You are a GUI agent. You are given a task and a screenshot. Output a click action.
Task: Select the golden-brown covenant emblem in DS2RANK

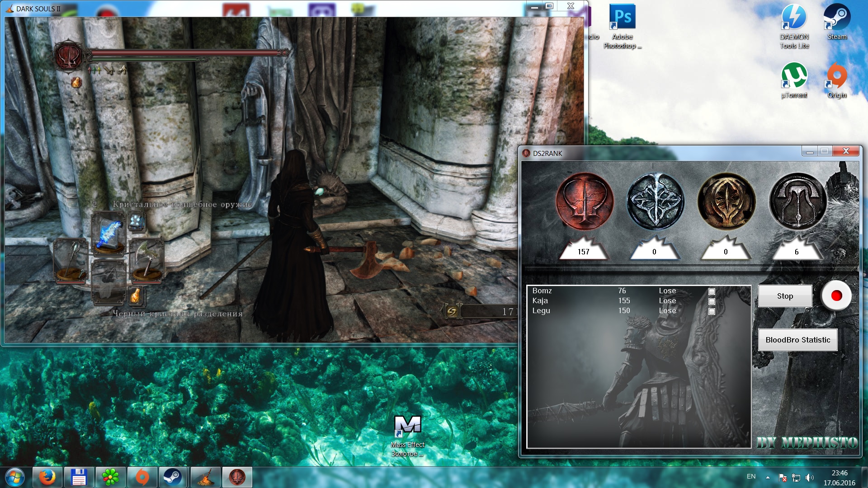click(x=726, y=202)
